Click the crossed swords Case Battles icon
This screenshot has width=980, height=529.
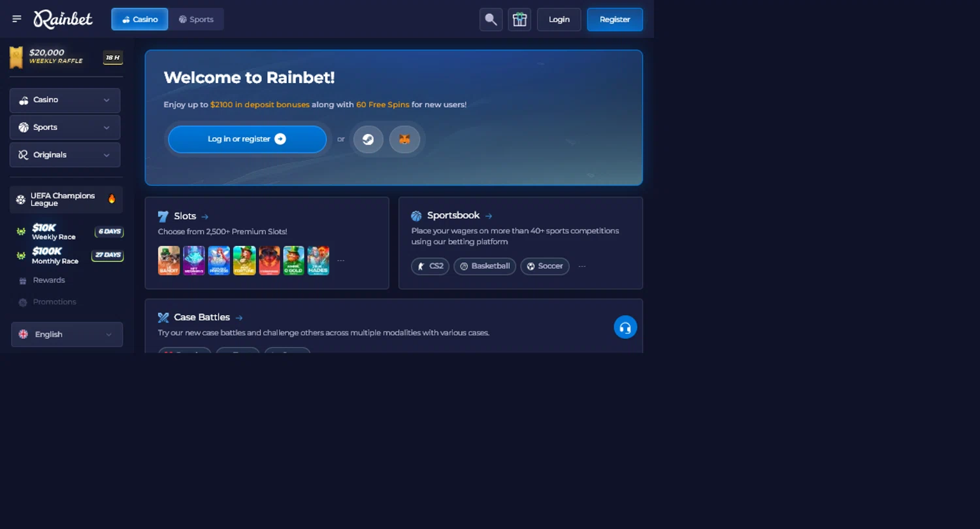point(163,318)
